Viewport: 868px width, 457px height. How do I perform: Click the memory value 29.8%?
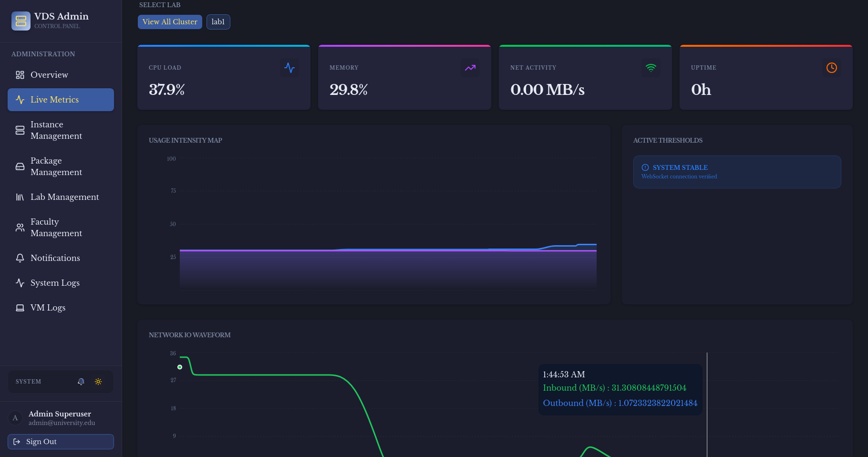(349, 90)
